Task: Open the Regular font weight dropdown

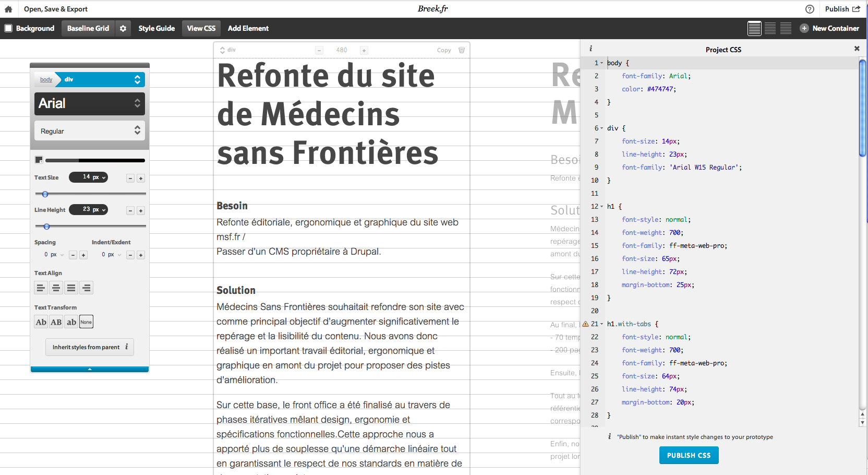Action: (90, 131)
